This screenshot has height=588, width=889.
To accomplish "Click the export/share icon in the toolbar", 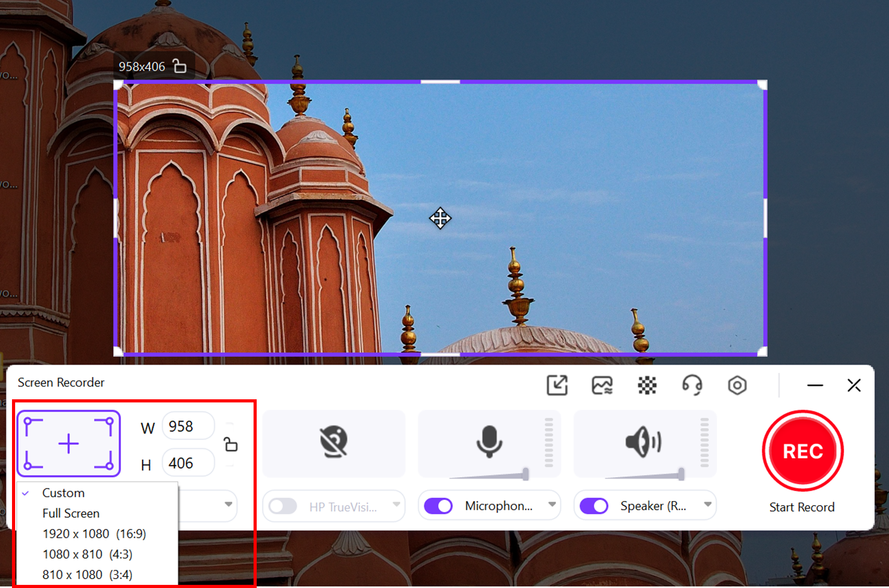I will (x=557, y=386).
